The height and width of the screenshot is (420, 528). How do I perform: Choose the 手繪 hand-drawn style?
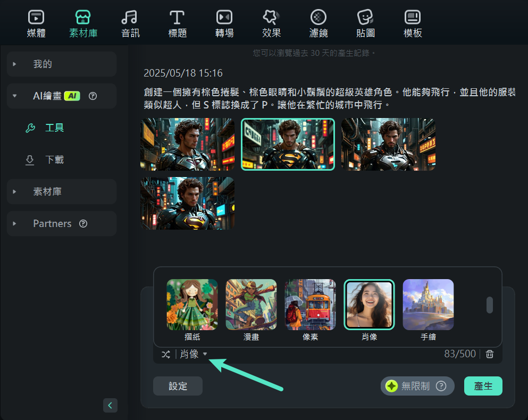coord(429,305)
